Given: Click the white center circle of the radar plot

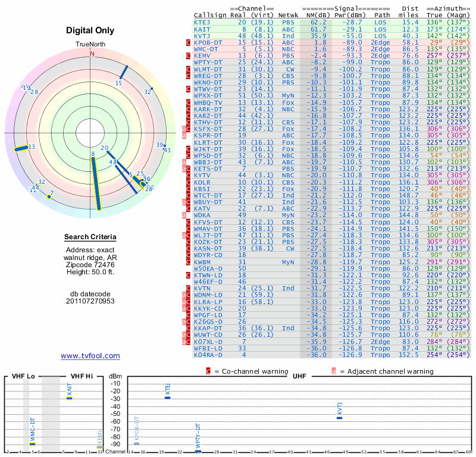Looking at the screenshot, I should 92,132.
